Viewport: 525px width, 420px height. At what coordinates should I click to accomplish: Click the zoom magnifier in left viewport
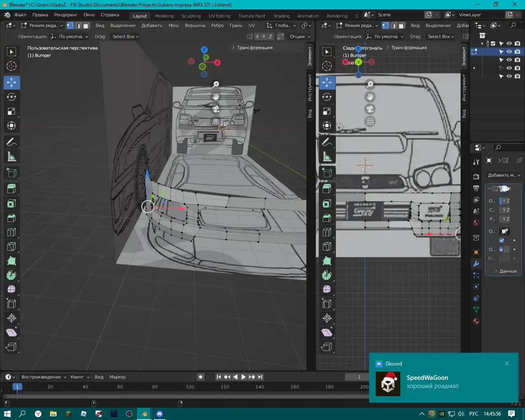click(x=216, y=84)
